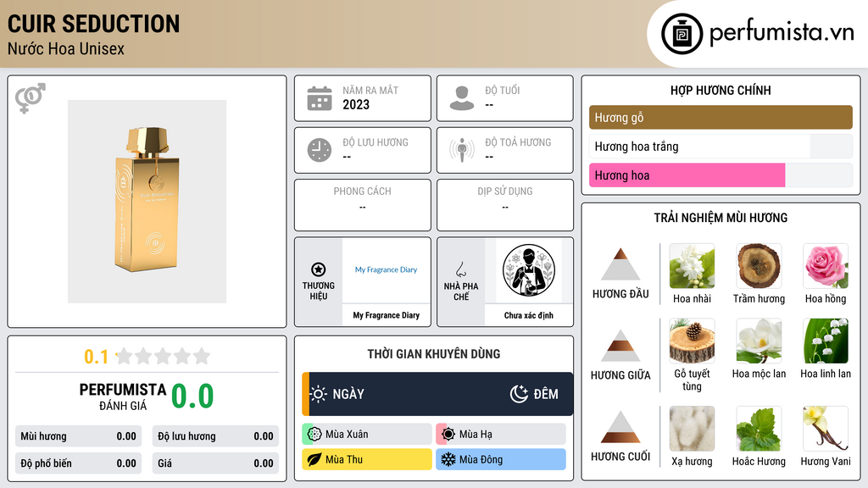Viewport: 868px width, 488px height.
Task: Click the perfumer illustration above Chưa xác định
Action: pos(529,270)
